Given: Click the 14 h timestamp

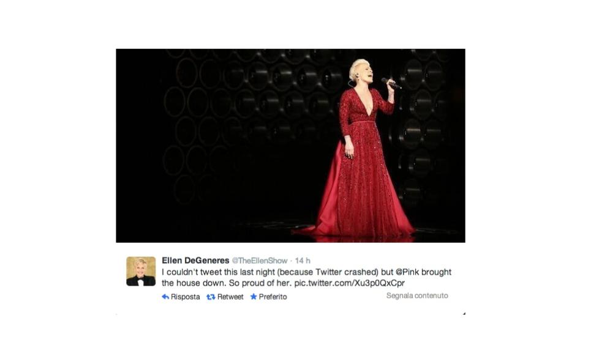Looking at the screenshot, I should click(303, 261).
